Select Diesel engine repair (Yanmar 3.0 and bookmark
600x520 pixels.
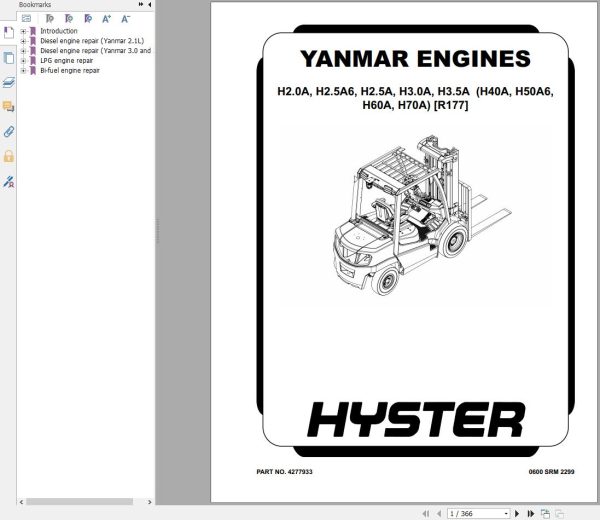pyautogui.click(x=96, y=51)
